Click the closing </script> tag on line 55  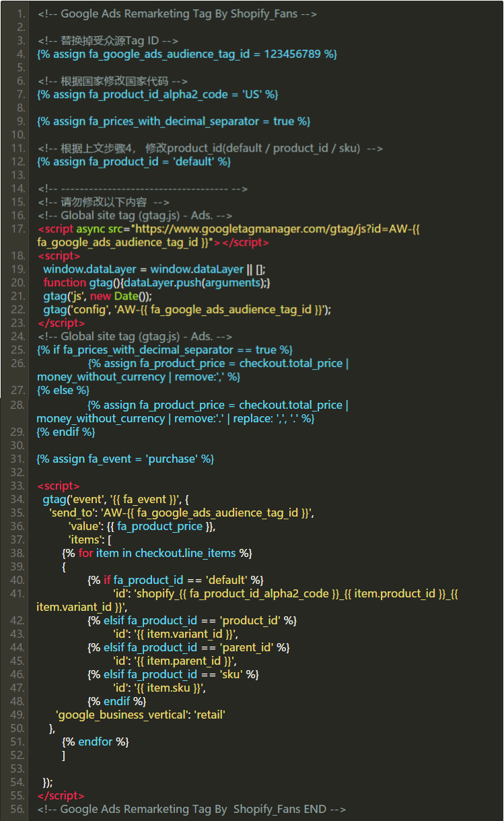click(61, 795)
